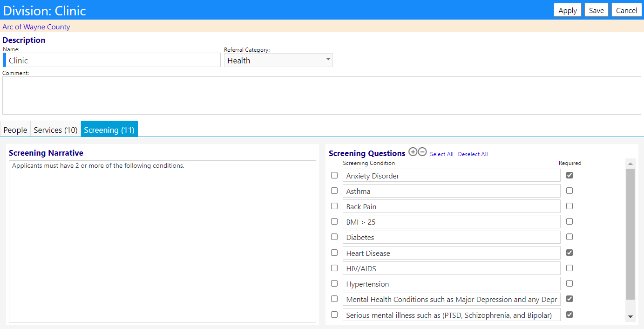644x329 pixels.
Task: Edit the Heart Disease condition field
Action: (x=452, y=253)
